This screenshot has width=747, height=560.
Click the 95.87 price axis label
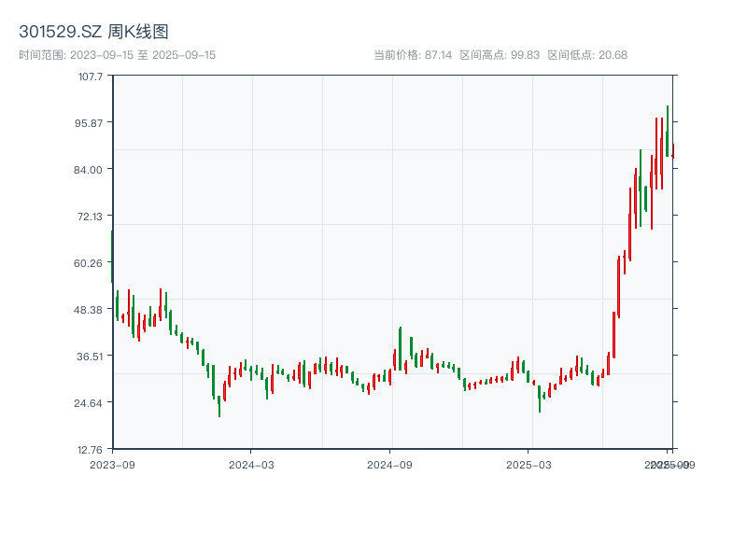[88, 122]
